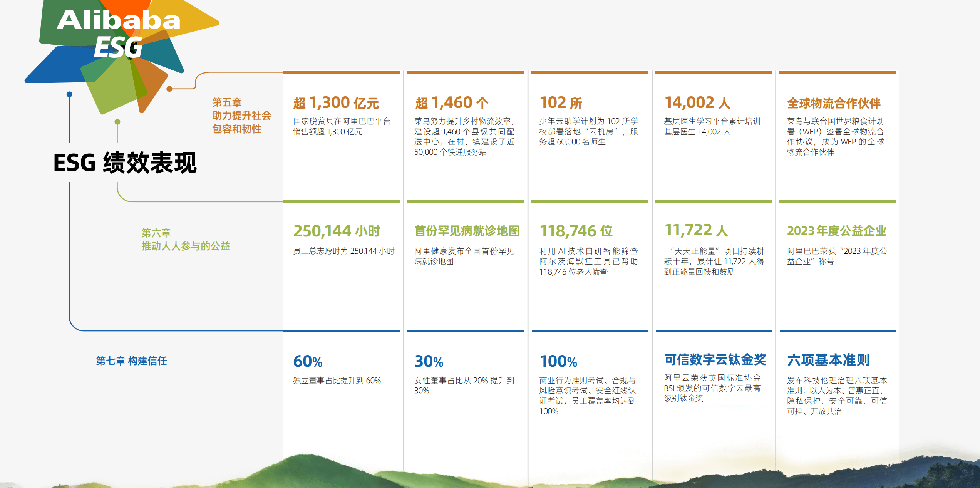Click the '可信数字云钛金奖' heading

[x=715, y=360]
